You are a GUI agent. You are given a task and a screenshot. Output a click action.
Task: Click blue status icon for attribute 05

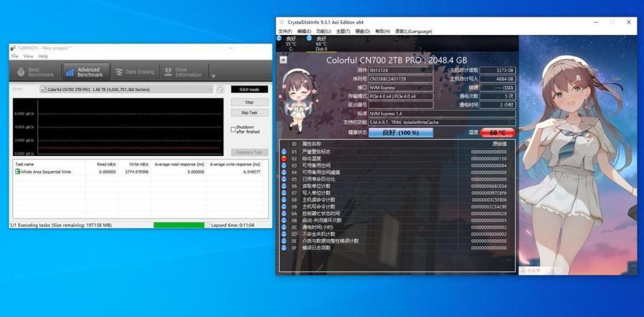284,179
